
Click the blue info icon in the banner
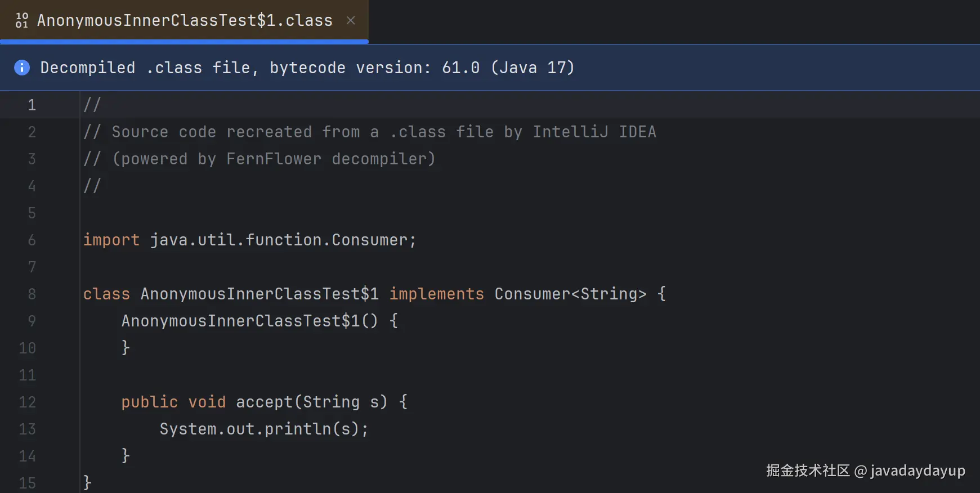pyautogui.click(x=21, y=68)
